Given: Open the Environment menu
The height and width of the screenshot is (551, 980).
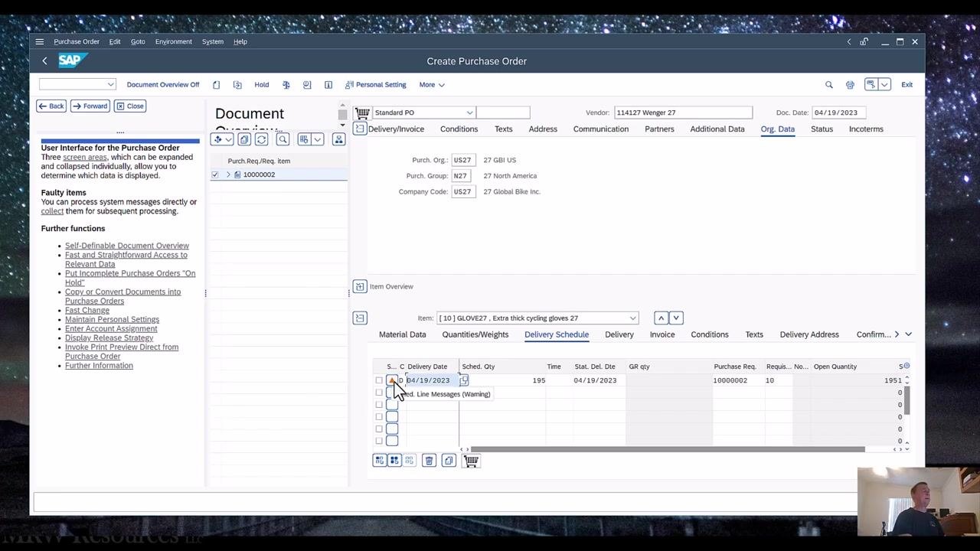Looking at the screenshot, I should tap(173, 41).
